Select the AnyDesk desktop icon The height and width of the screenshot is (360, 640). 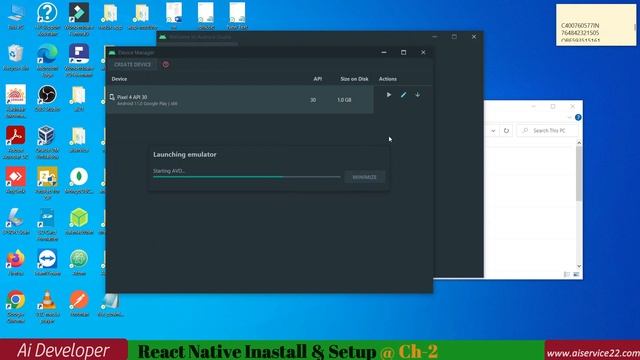point(16,180)
